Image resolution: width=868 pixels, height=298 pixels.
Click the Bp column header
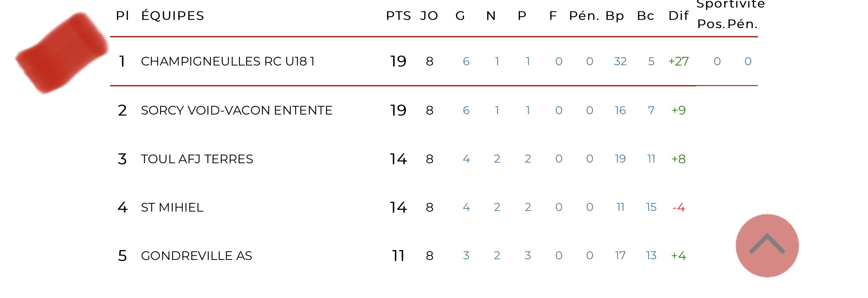(x=615, y=16)
